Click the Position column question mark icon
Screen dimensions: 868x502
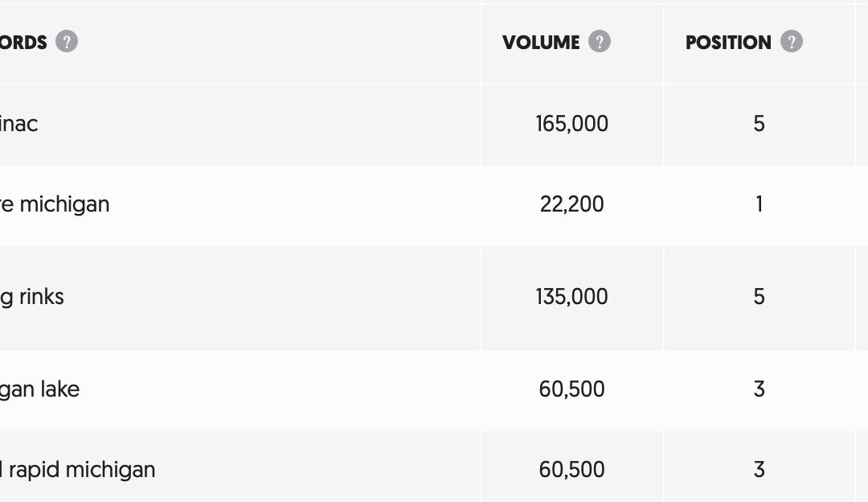pos(791,42)
